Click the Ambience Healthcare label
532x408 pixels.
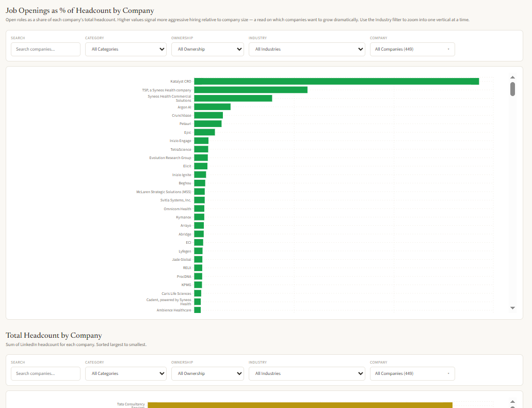(174, 310)
